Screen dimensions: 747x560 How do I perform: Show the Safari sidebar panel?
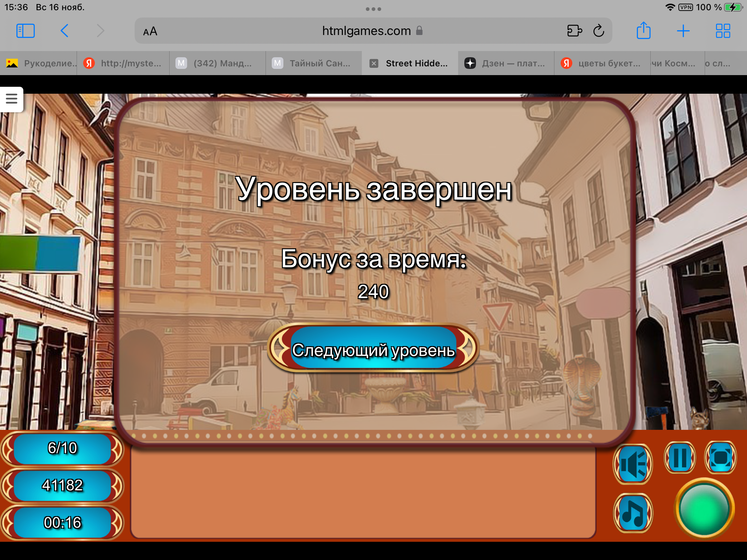(26, 31)
